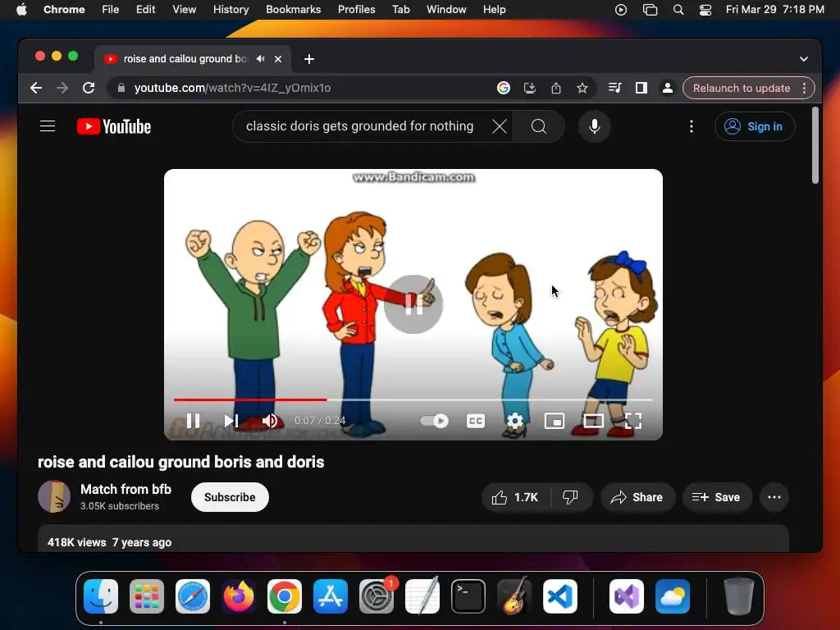840x630 pixels.
Task: Save the video to a playlist
Action: (x=716, y=497)
